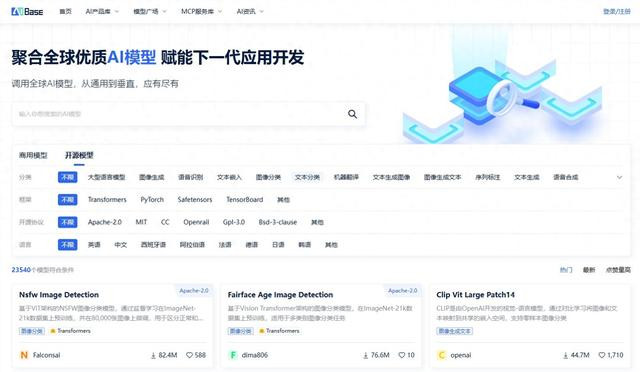Click the Falconsai avatar icon
Viewport: 640px width, 372px height.
[24, 355]
